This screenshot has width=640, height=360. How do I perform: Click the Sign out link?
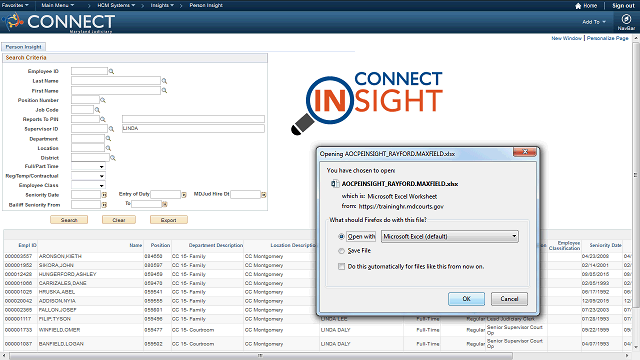pyautogui.click(x=623, y=6)
